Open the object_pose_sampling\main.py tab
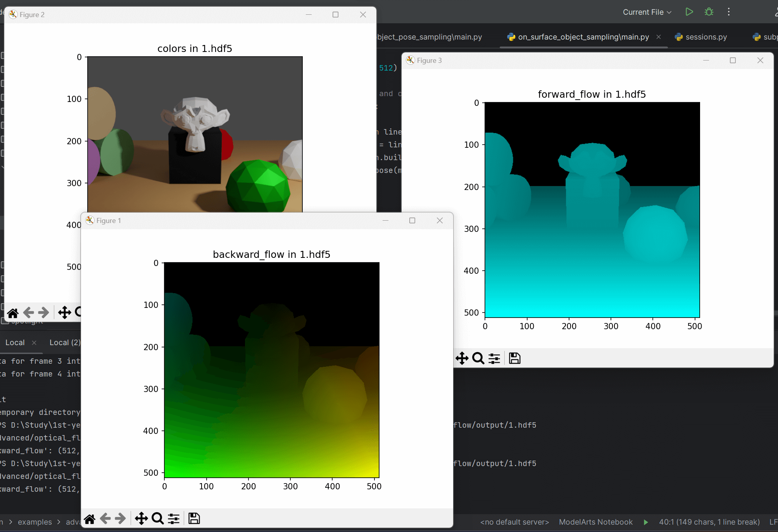The image size is (778, 532). point(430,37)
